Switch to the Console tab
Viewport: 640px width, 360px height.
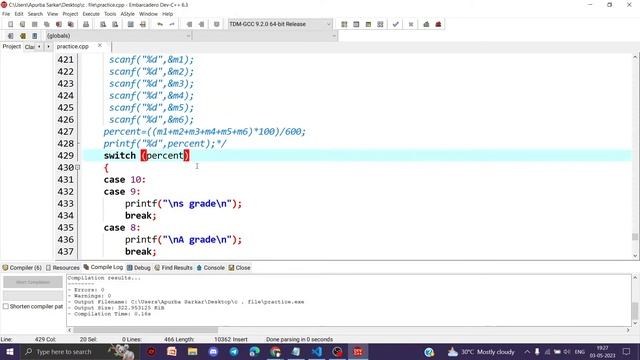pos(211,268)
